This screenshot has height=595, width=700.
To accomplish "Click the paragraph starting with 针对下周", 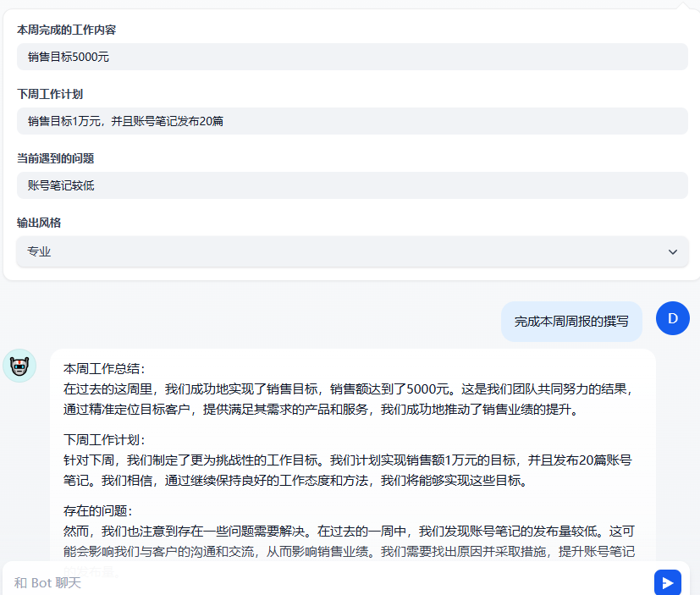I will pyautogui.click(x=348, y=471).
